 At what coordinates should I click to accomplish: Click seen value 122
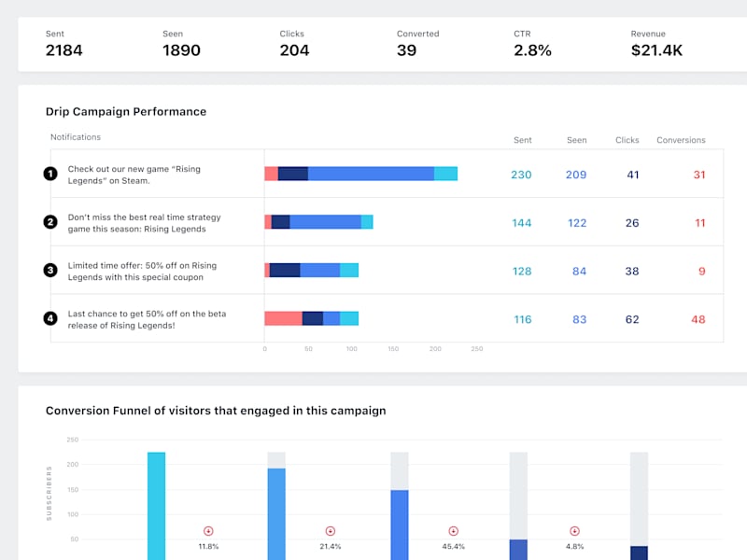click(x=577, y=223)
